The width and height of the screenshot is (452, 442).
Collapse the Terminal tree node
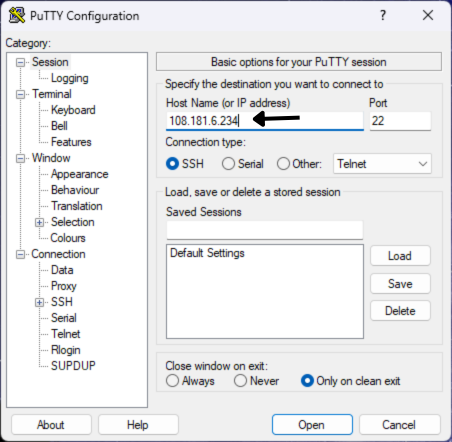21,94
